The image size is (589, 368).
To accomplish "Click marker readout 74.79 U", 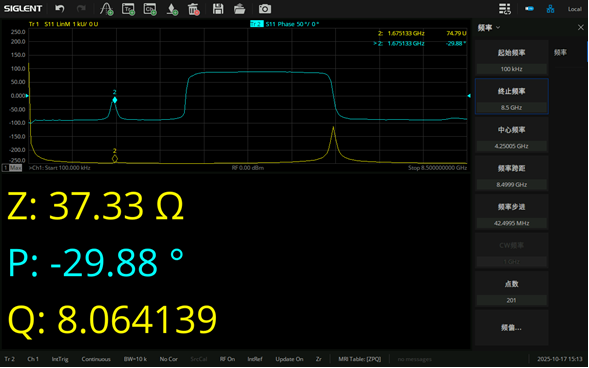I will click(456, 33).
